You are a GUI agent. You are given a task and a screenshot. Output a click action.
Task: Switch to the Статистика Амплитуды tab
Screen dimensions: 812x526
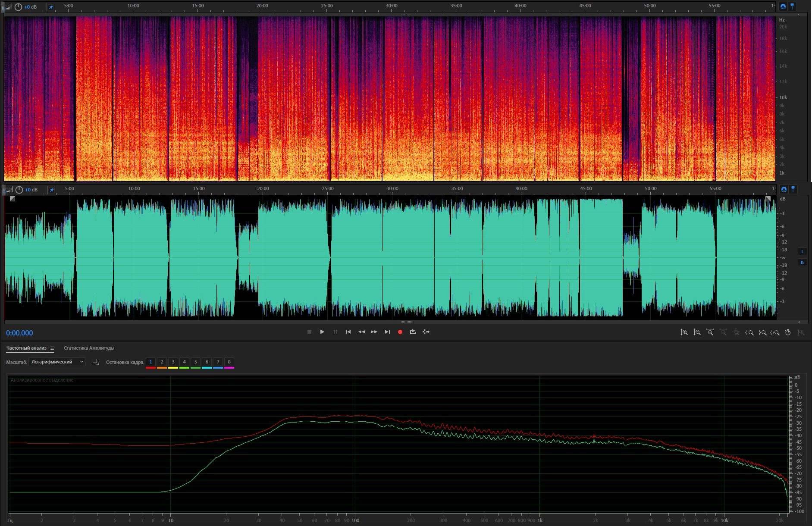pos(89,348)
